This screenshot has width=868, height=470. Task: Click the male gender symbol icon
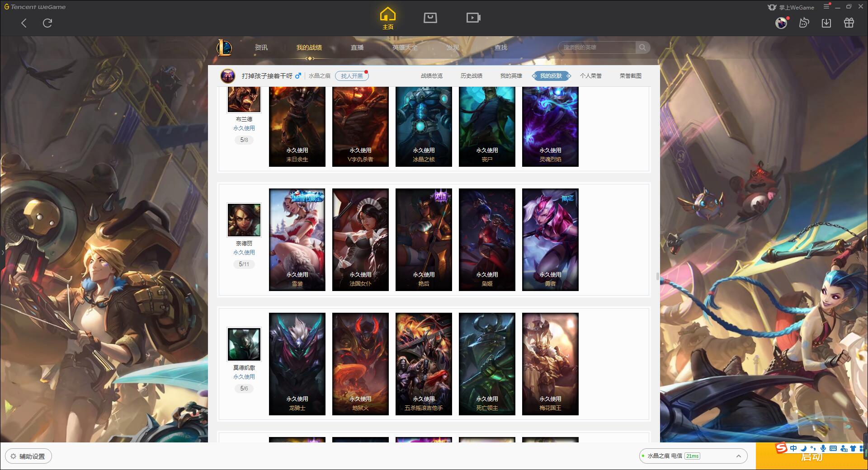298,76
